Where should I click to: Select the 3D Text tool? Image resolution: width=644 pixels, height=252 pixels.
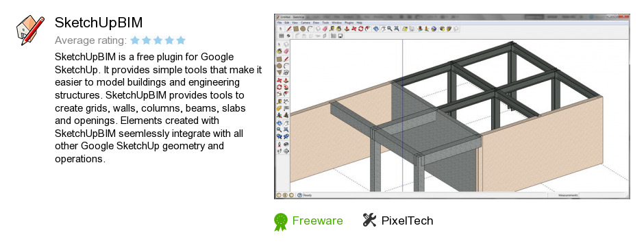[286, 115]
